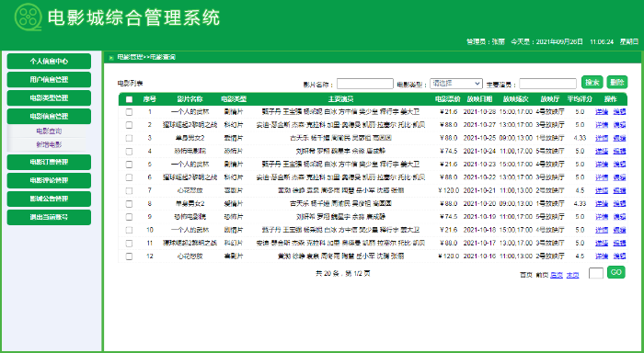Viewport: 644px width, 353px height.
Task: Click 编辑 link for row 4
Action: 619,151
